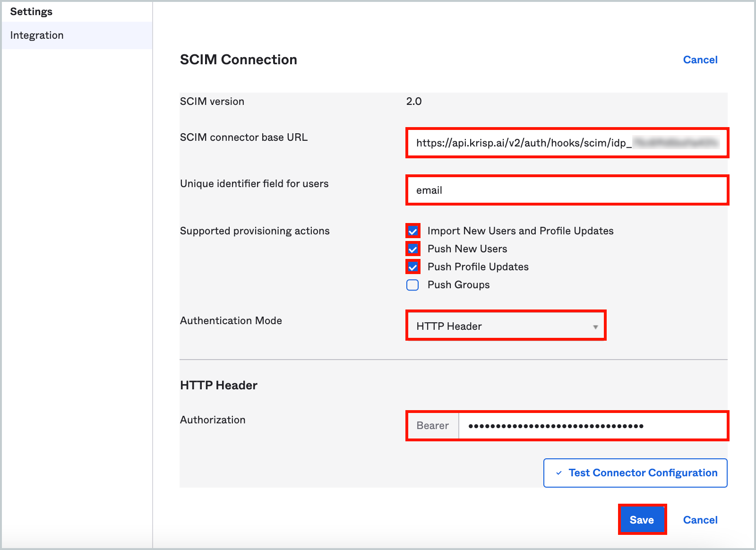Click the Settings sidebar heading
756x550 pixels.
pos(31,12)
